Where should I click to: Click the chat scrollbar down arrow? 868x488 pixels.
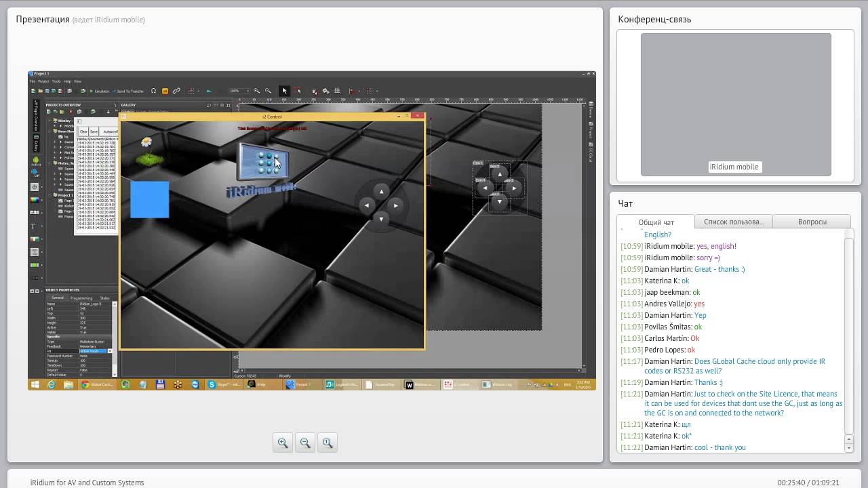848,448
